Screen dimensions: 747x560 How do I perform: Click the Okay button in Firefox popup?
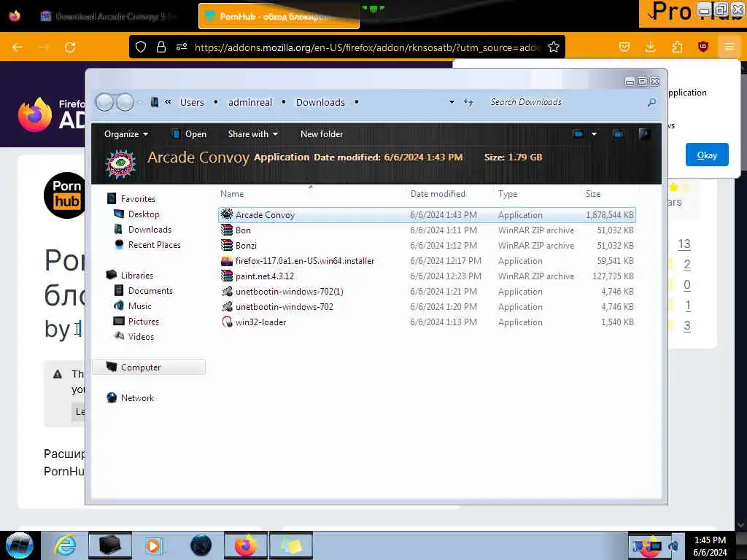point(707,155)
